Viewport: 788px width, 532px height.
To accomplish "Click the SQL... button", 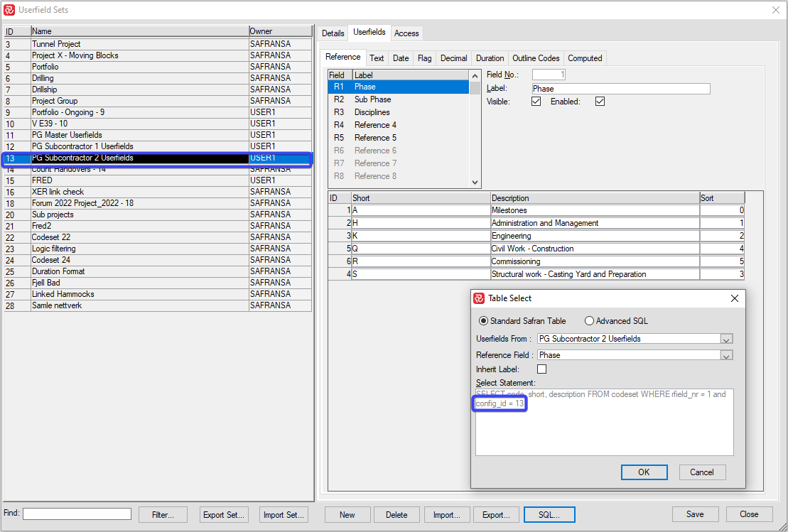I will (x=549, y=514).
